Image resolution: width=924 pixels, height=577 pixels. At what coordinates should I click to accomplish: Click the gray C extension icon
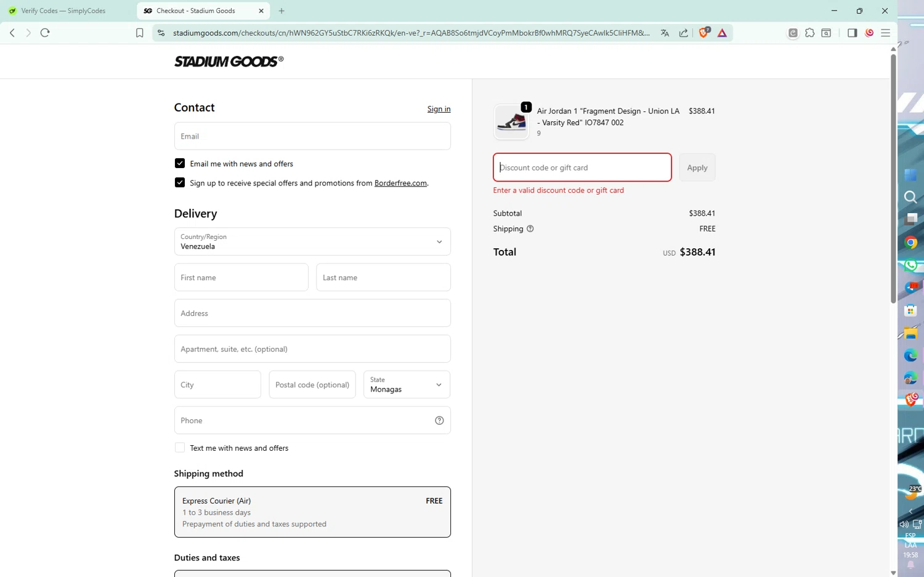coord(793,33)
